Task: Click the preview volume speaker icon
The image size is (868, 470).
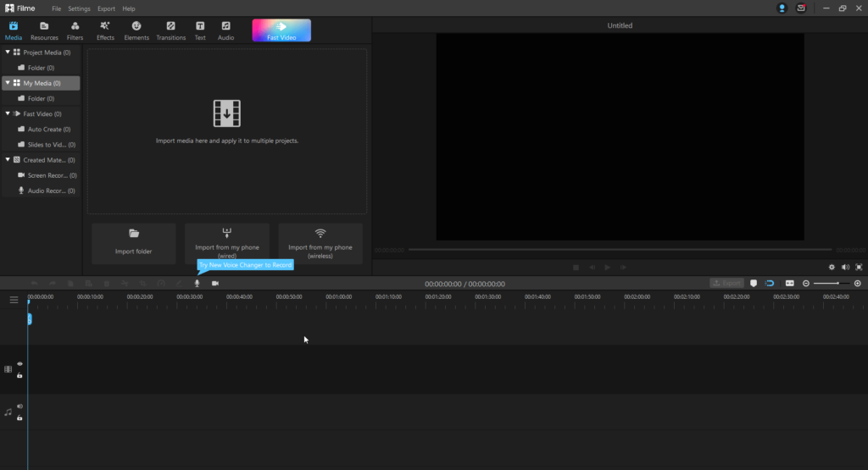Action: 845,267
